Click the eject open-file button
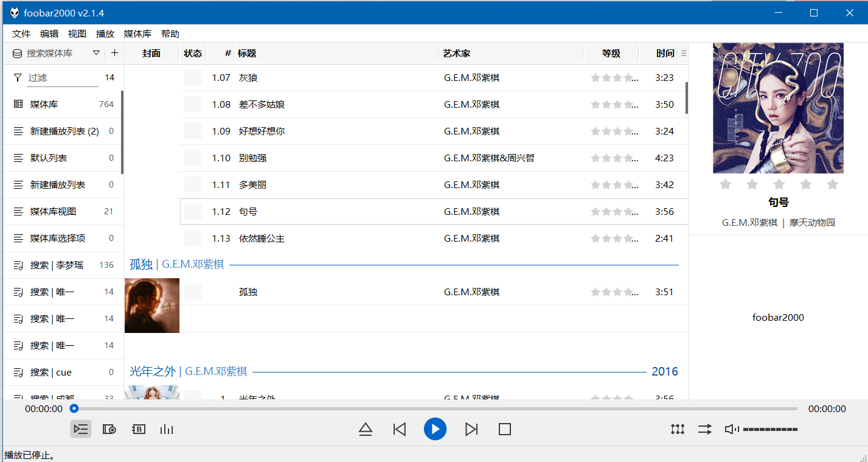Image resolution: width=868 pixels, height=462 pixels. 365,429
